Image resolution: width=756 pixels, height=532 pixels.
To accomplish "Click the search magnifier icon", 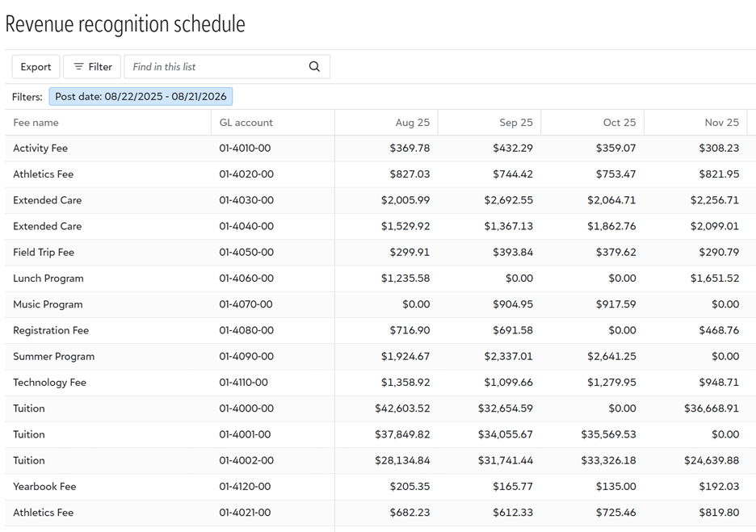I will tap(314, 66).
